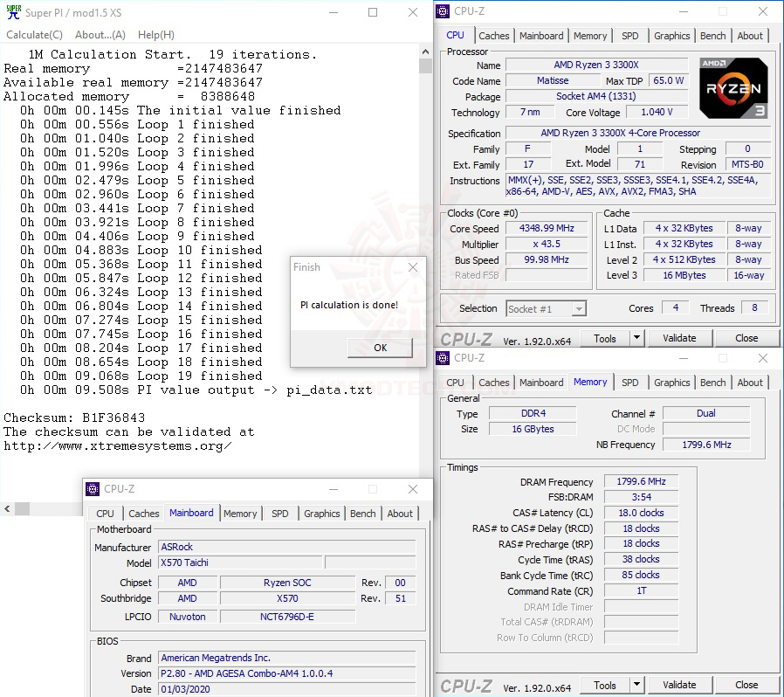The image size is (784, 697).
Task: Open Graphics tab in Mainboard CPU-Z window
Action: click(x=321, y=514)
